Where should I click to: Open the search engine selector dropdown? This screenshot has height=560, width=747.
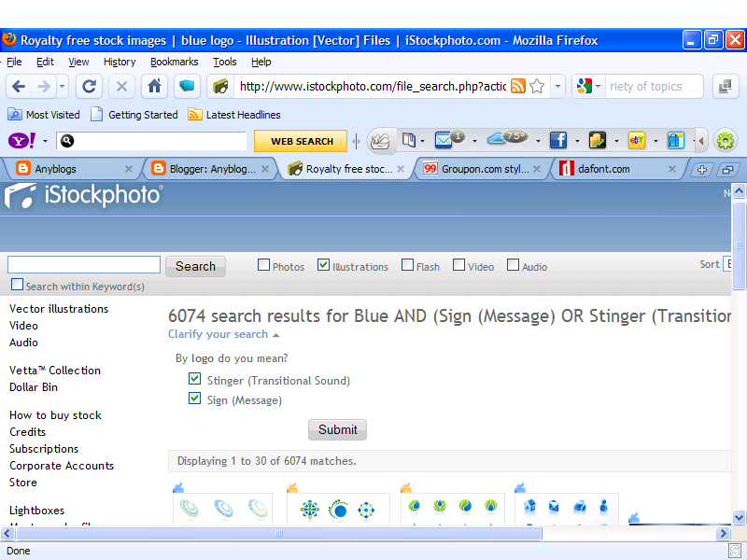[x=598, y=86]
